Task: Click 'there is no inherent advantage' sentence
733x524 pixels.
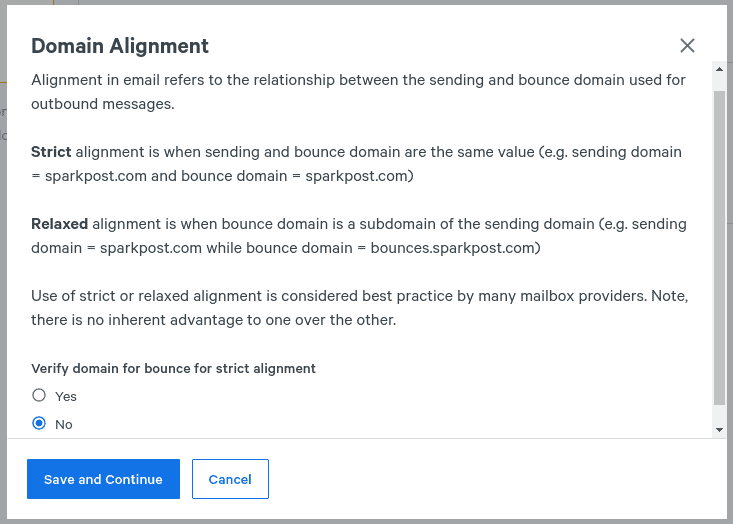Action: coord(214,320)
